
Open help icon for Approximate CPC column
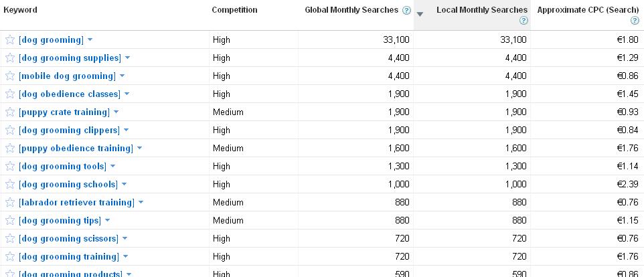coord(635,21)
